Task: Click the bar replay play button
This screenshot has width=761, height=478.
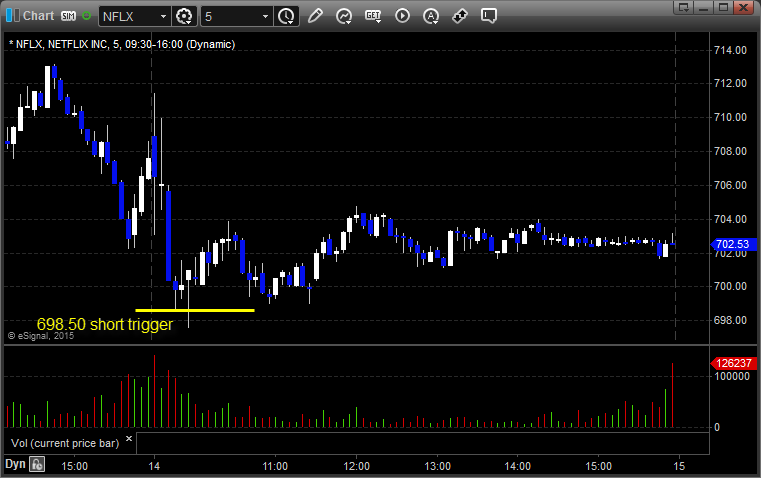Action: pos(402,16)
